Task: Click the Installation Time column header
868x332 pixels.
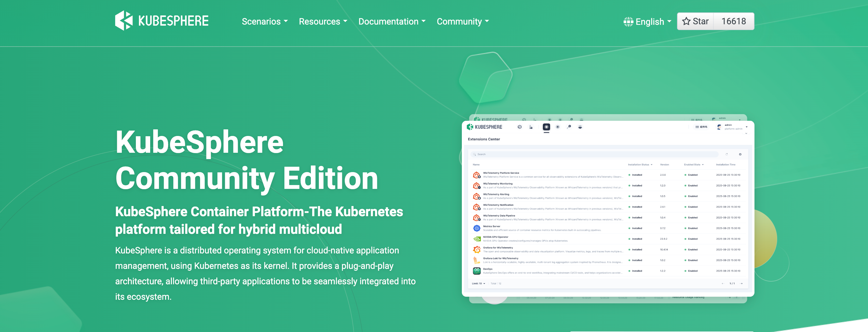Action: pos(726,165)
